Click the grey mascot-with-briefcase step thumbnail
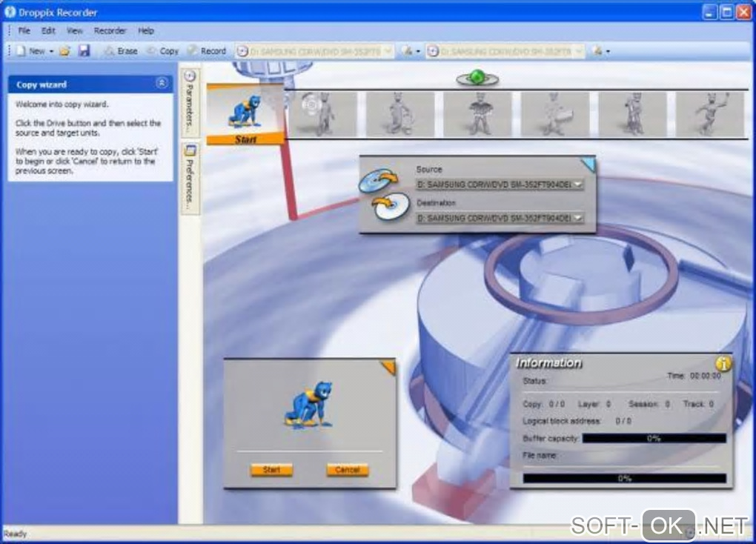Viewport: 756px width, 544px height. click(555, 114)
